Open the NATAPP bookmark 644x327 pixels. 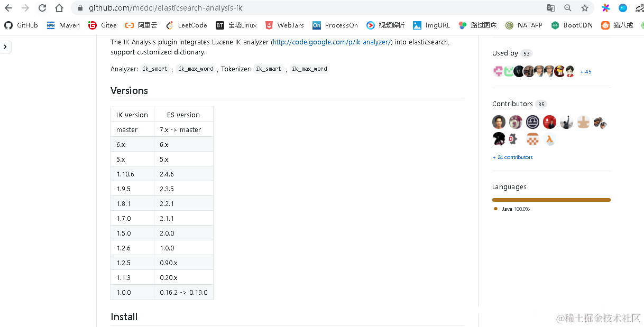pyautogui.click(x=523, y=25)
